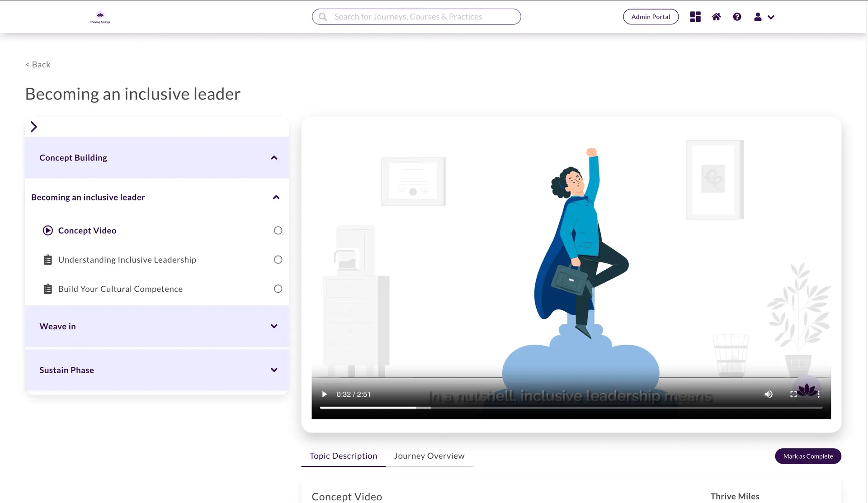Toggle Understanding Inclusive Leadership completion circle

coord(278,260)
